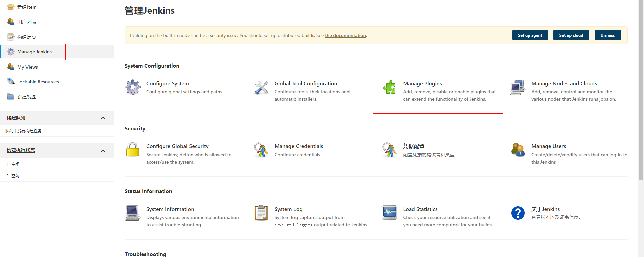Open the Load Statistics link
Image resolution: width=644 pixels, height=257 pixels.
click(420, 209)
